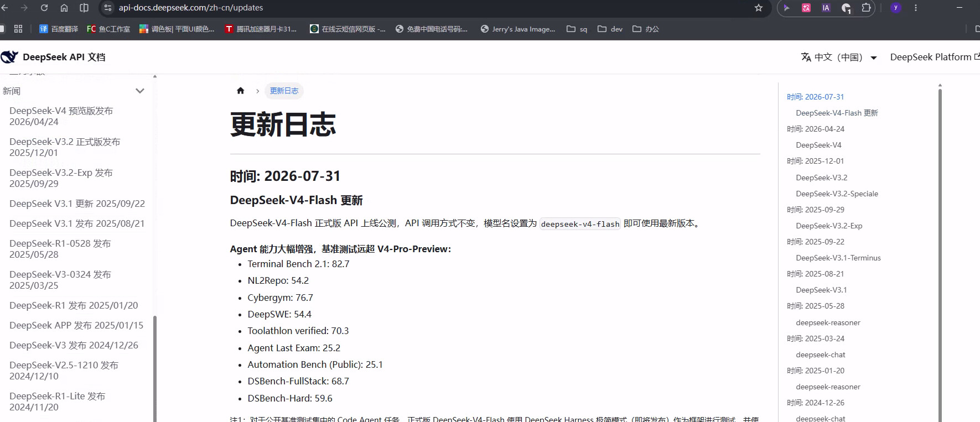Open the extensions puzzle icon
980x422 pixels.
(x=866, y=8)
